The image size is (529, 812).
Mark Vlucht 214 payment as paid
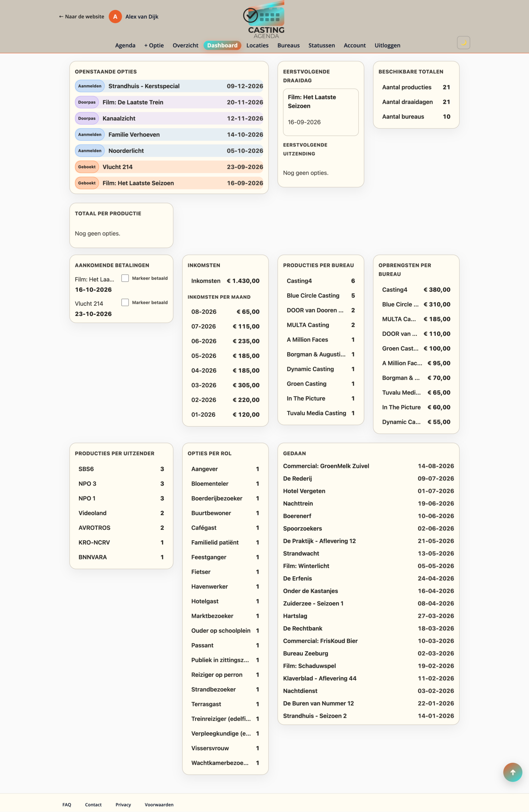125,302
